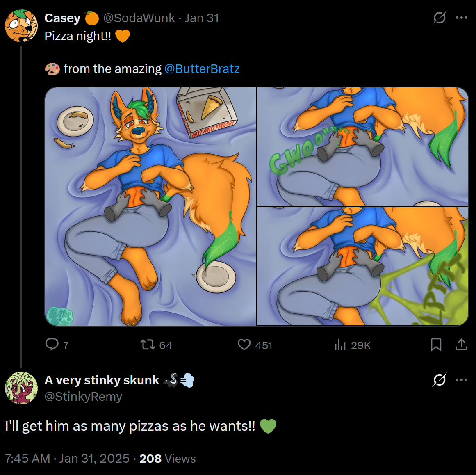
Task: Open more options menu on Casey's post
Action: [x=462, y=18]
